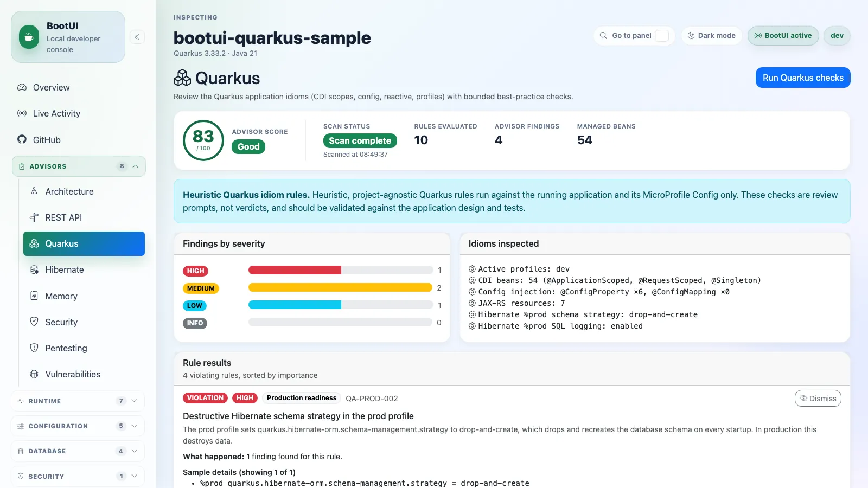Click the Hibernate database icon

pyautogui.click(x=34, y=269)
